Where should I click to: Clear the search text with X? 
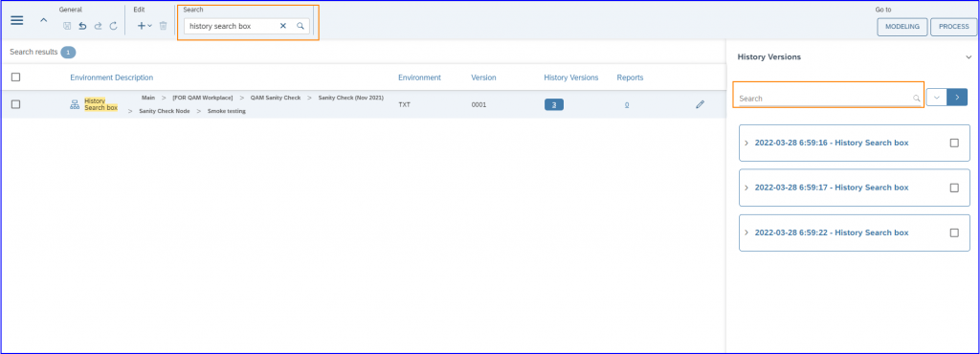283,26
